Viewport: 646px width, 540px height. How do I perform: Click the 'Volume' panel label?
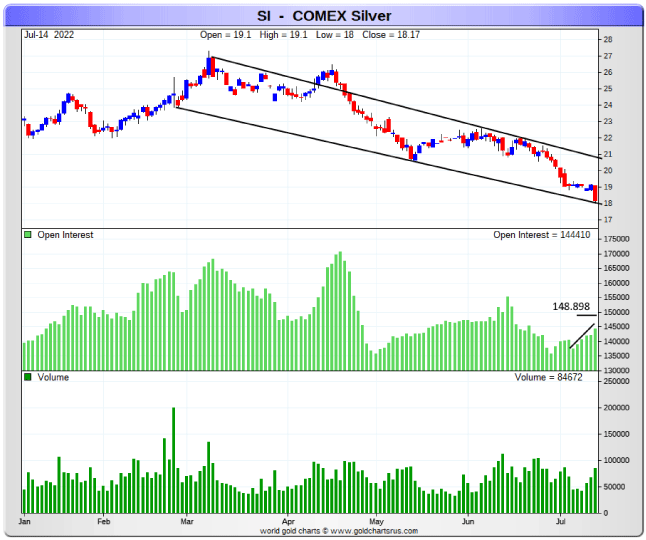tap(53, 377)
